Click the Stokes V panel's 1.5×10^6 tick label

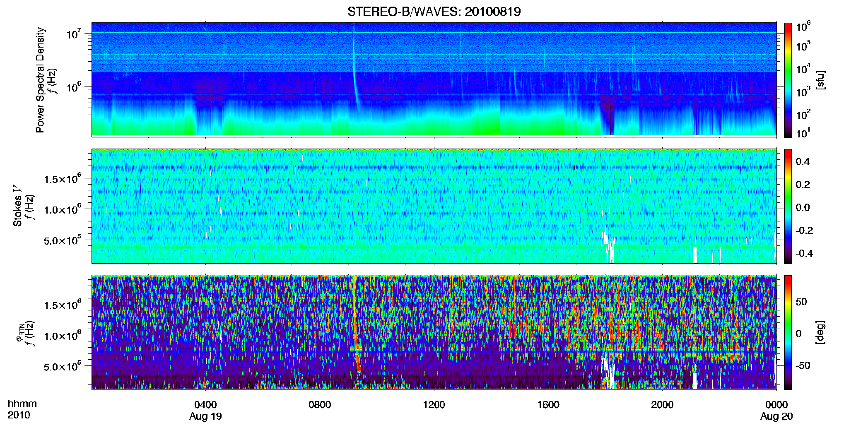(x=63, y=178)
